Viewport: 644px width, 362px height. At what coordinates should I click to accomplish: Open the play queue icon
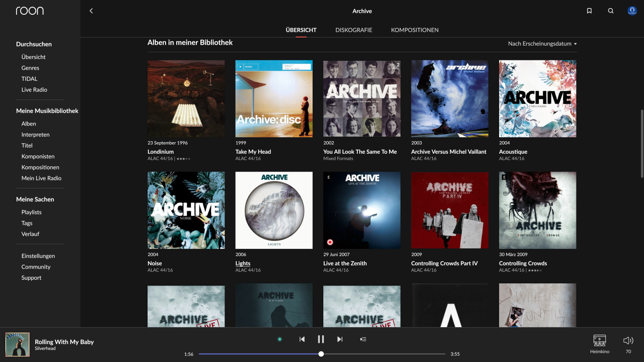tap(363, 339)
